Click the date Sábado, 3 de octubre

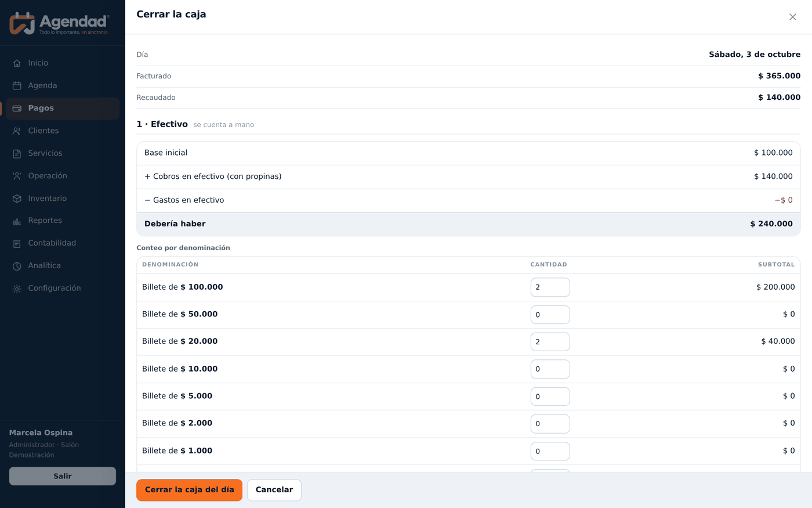click(x=755, y=55)
